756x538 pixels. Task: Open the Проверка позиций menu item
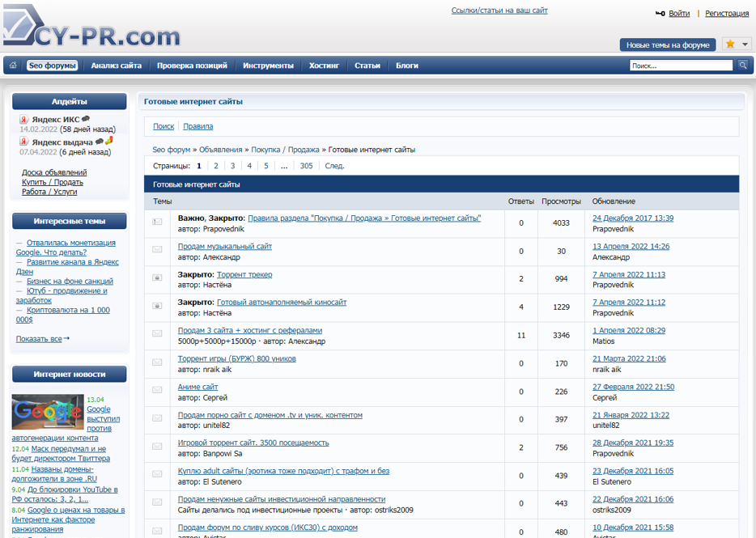[x=192, y=66]
